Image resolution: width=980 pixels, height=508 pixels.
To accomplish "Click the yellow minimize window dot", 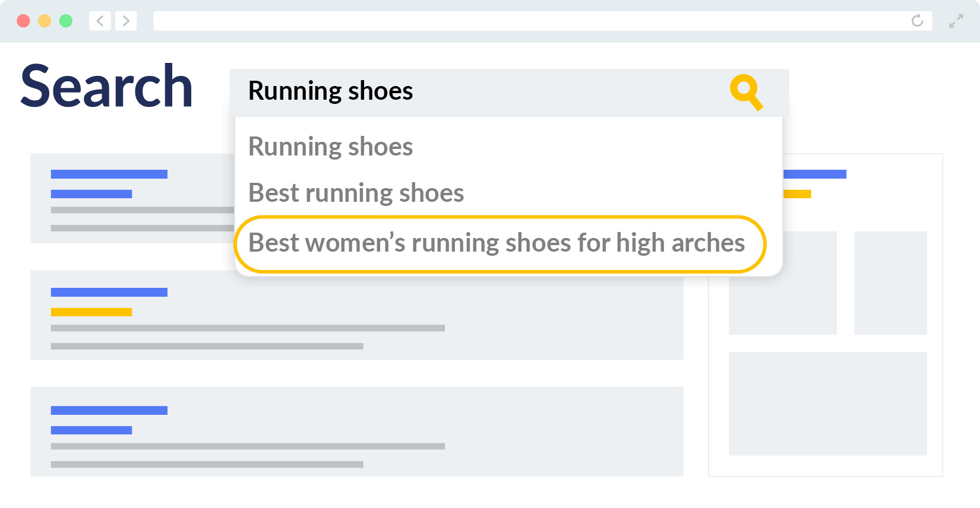I will [45, 21].
